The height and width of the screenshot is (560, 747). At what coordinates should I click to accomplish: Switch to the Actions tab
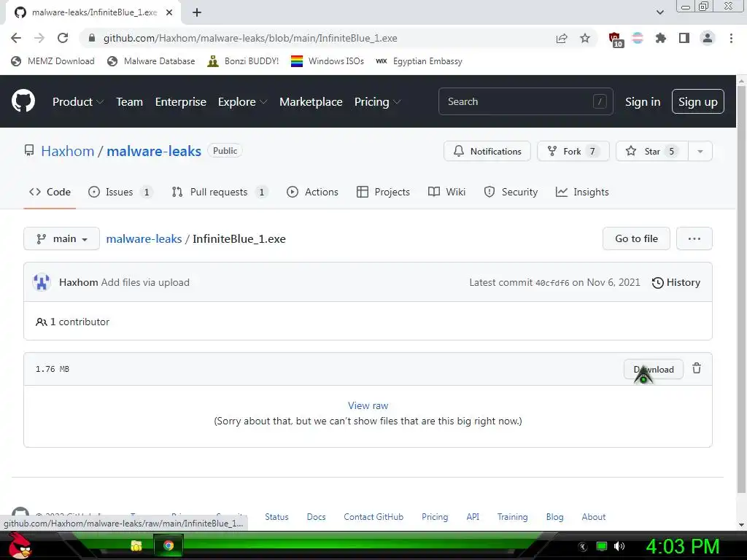[x=312, y=192]
